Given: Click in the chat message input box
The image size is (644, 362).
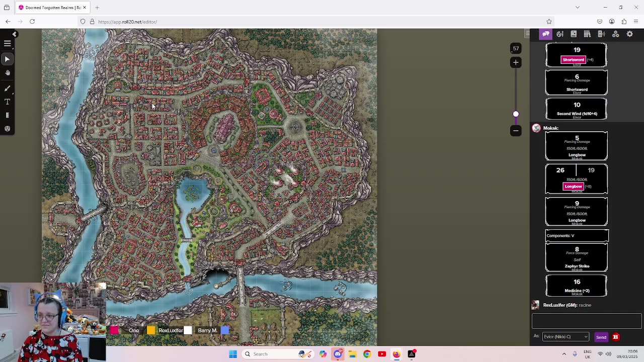Looking at the screenshot, I should click(x=587, y=321).
